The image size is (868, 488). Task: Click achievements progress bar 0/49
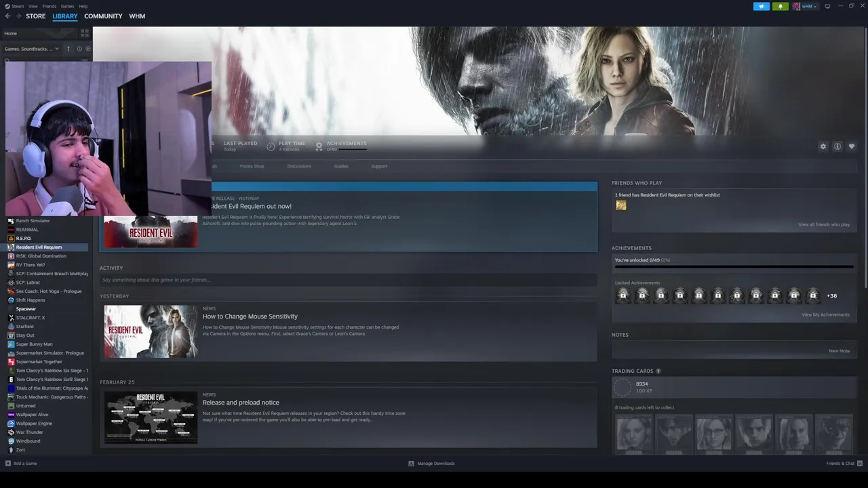(734, 266)
